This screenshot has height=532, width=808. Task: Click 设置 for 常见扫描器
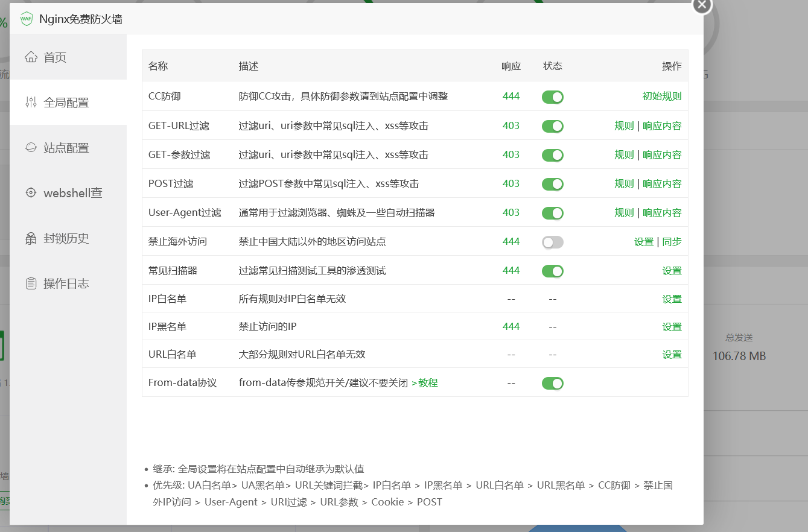click(672, 271)
